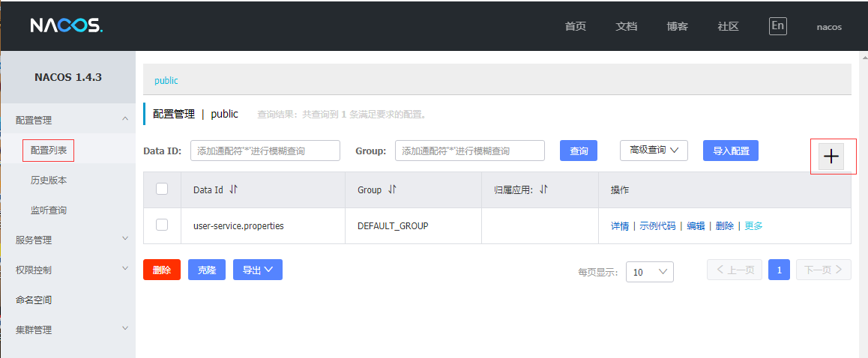Sort by Data Id column icon
Image resolution: width=868 pixels, height=358 pixels.
(233, 189)
